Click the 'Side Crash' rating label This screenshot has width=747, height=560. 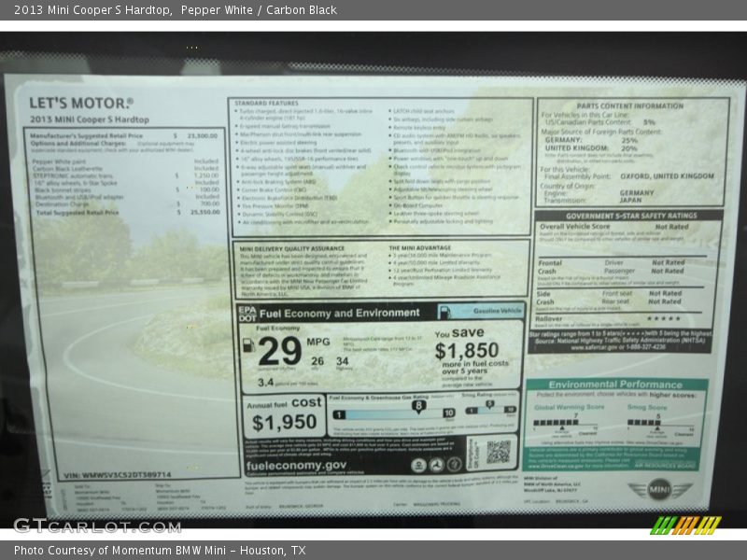[545, 298]
